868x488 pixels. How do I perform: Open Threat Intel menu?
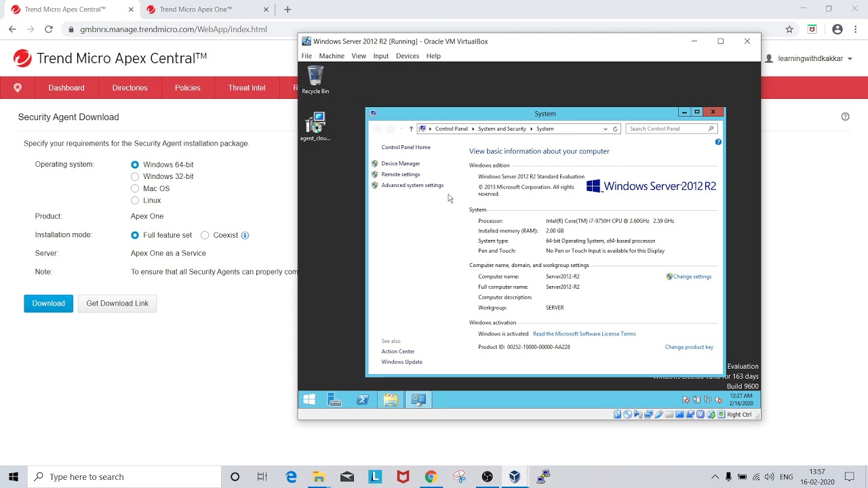coord(247,87)
